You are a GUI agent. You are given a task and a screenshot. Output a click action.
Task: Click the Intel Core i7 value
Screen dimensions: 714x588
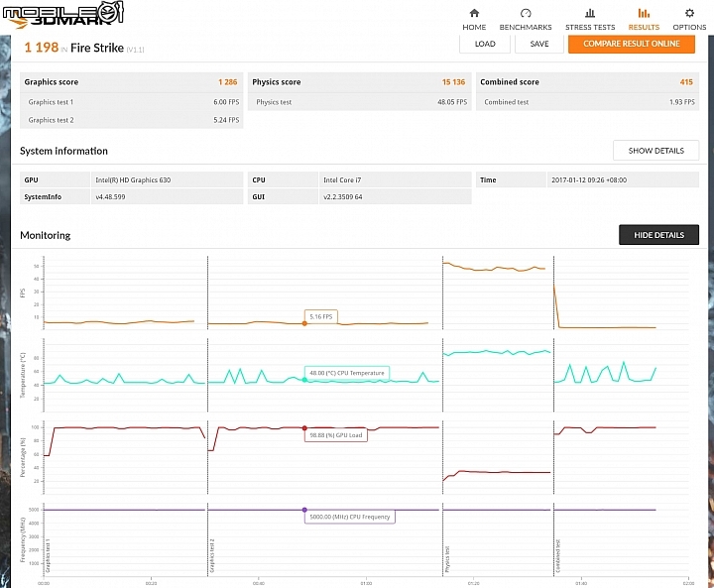click(x=342, y=179)
